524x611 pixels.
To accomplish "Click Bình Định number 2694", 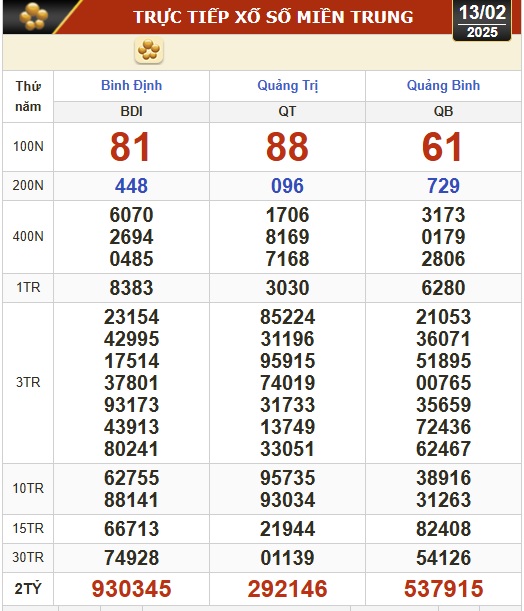I will tap(131, 237).
